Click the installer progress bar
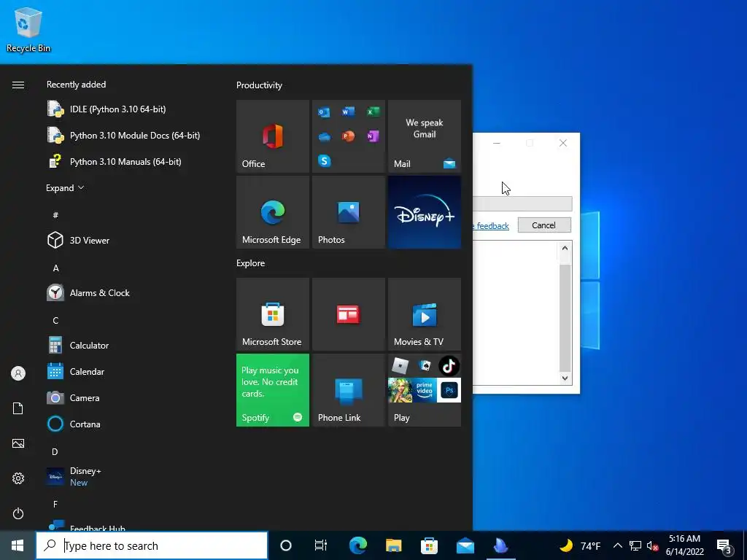The width and height of the screenshot is (747, 560). click(x=522, y=204)
